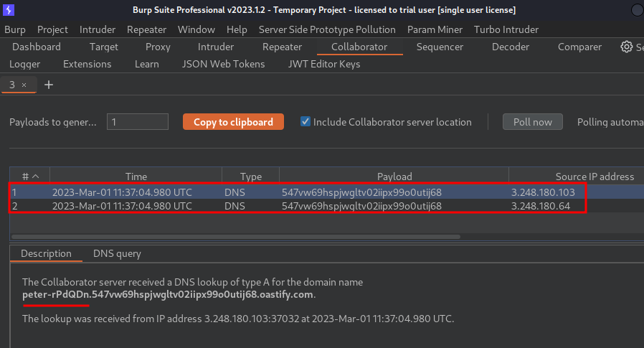644x348 pixels.
Task: Click the horizontal scrollbar under the interactions table
Action: point(236,237)
